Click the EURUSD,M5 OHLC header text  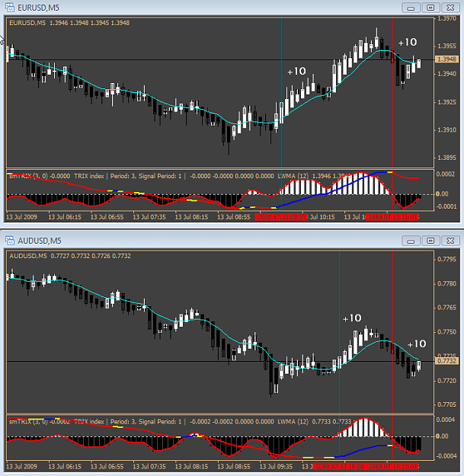pos(69,23)
